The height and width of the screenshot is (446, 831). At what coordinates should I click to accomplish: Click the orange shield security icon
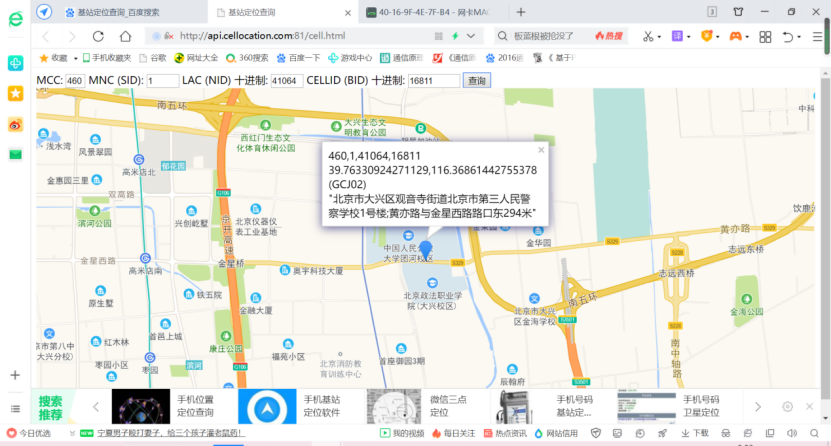click(x=706, y=36)
